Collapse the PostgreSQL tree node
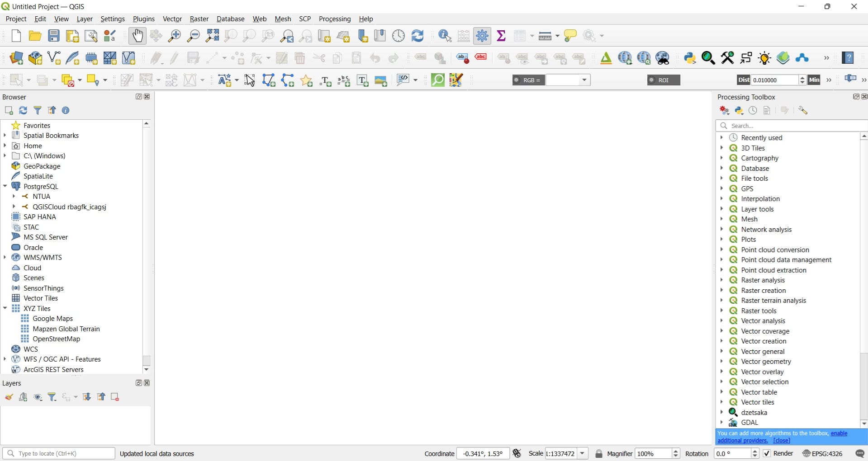868x461 pixels. tap(5, 186)
